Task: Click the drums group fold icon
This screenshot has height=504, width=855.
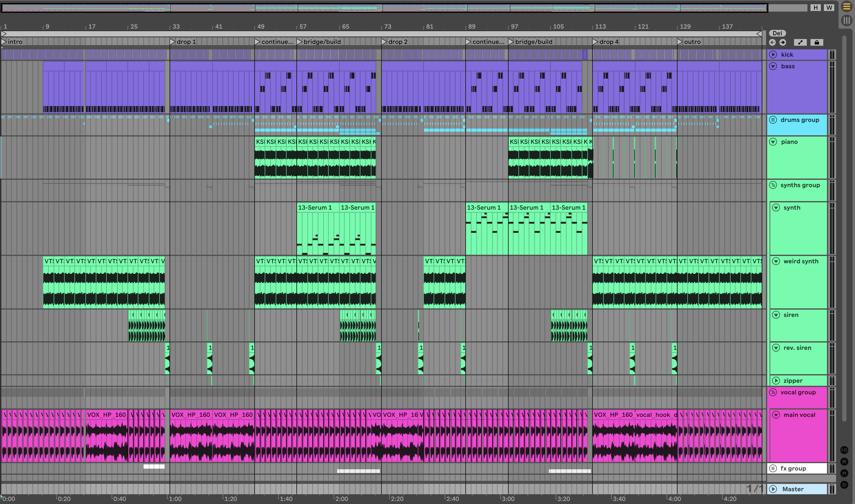Action: click(773, 120)
